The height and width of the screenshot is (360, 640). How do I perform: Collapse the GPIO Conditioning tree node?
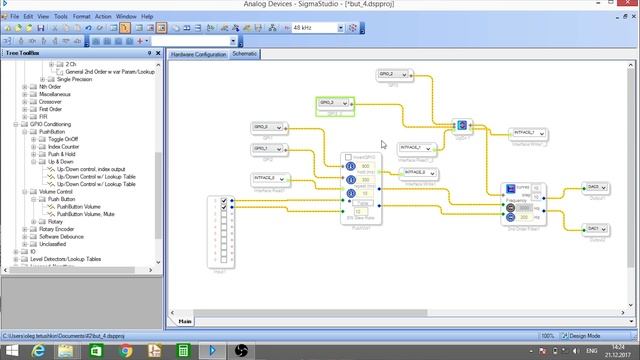coord(16,124)
